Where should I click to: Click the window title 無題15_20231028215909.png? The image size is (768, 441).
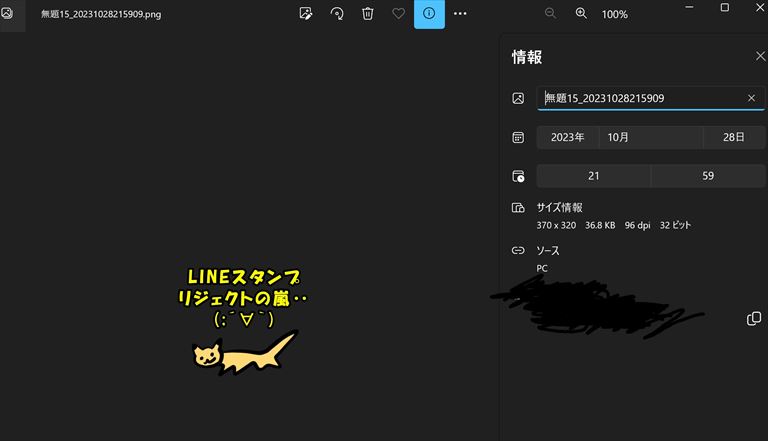click(x=101, y=14)
